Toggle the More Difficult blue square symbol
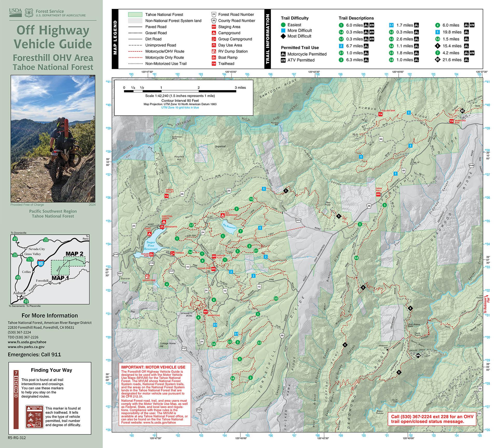This screenshot has height=448, width=498. point(283,30)
